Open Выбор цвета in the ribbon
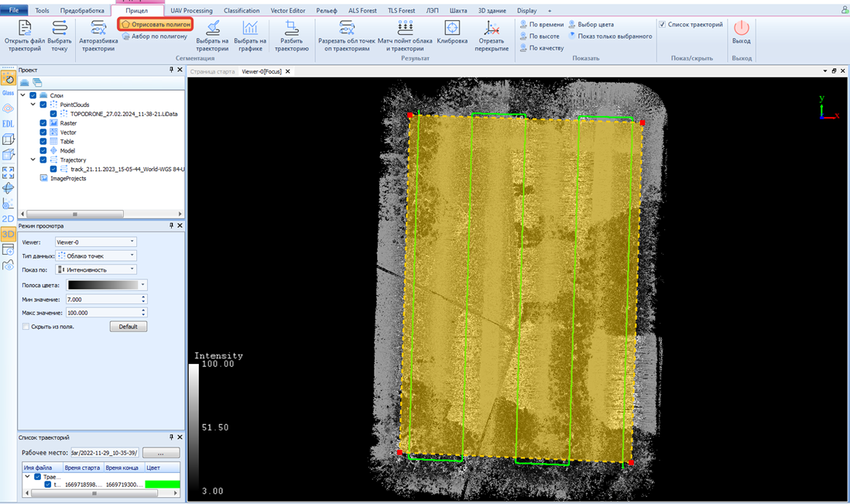The width and height of the screenshot is (850, 504). point(591,25)
